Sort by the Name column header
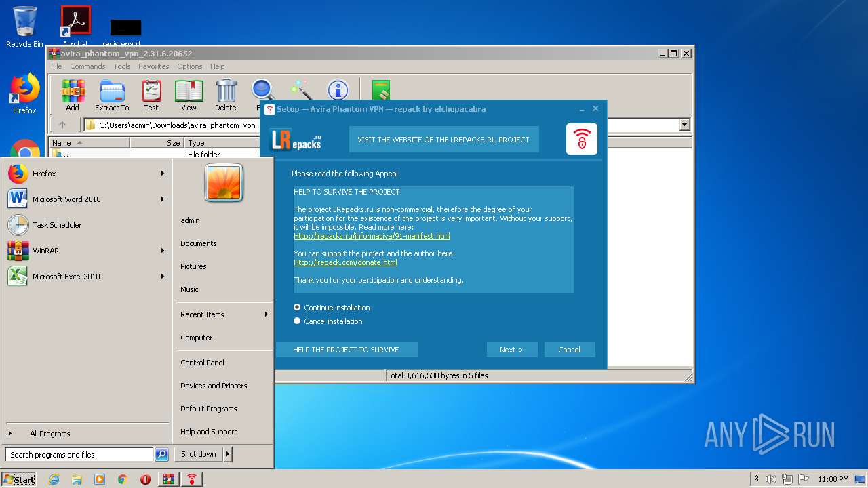 point(89,143)
